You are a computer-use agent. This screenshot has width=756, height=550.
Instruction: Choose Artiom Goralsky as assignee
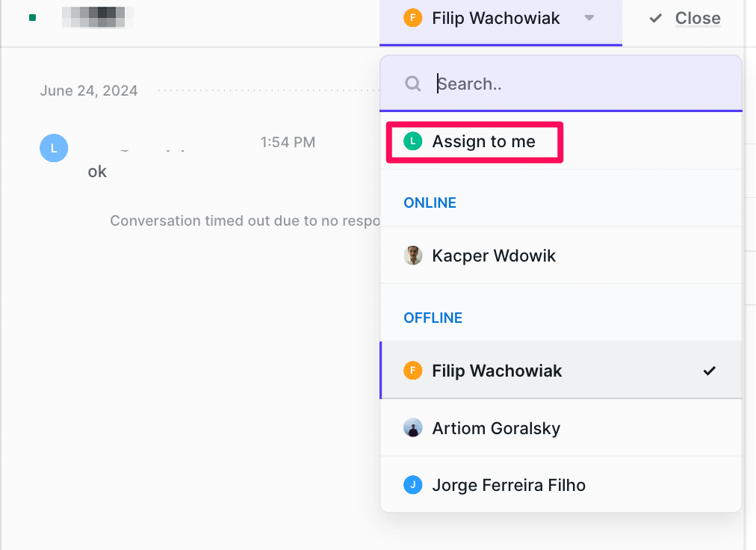coord(561,428)
